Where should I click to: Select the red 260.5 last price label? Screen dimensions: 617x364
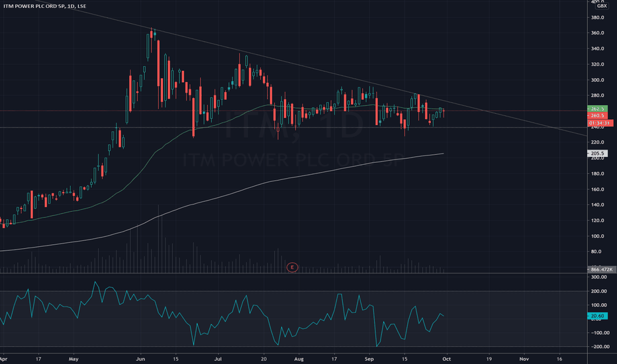[x=597, y=115]
